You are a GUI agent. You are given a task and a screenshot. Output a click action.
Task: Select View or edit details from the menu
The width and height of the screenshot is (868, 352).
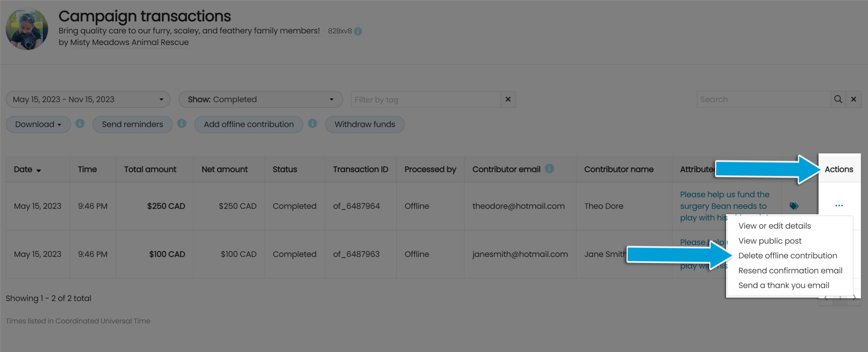(x=774, y=226)
